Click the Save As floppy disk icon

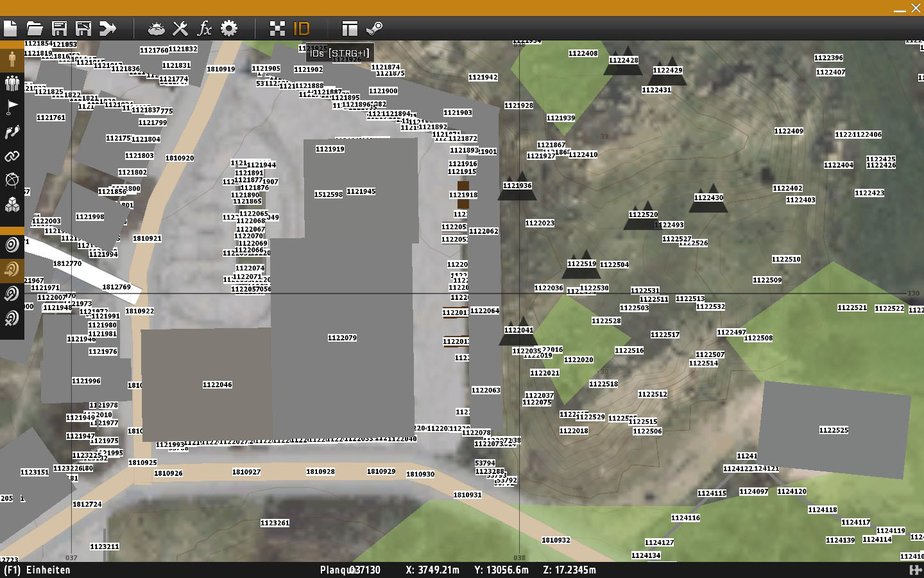(83, 28)
